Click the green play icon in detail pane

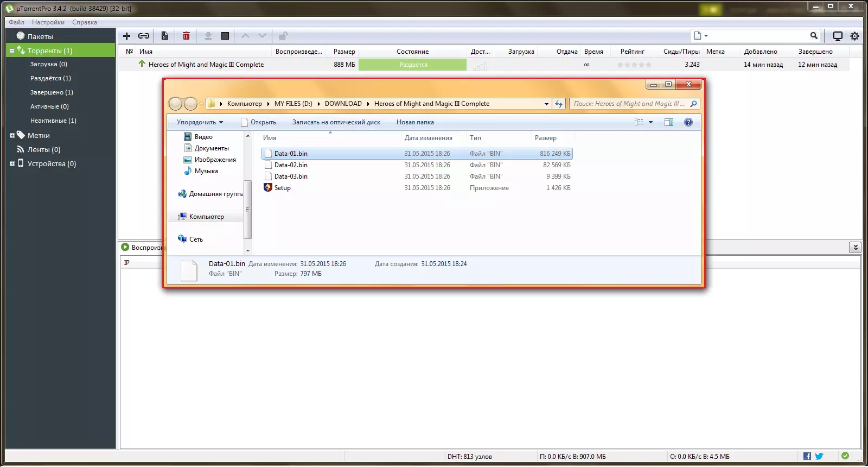125,247
